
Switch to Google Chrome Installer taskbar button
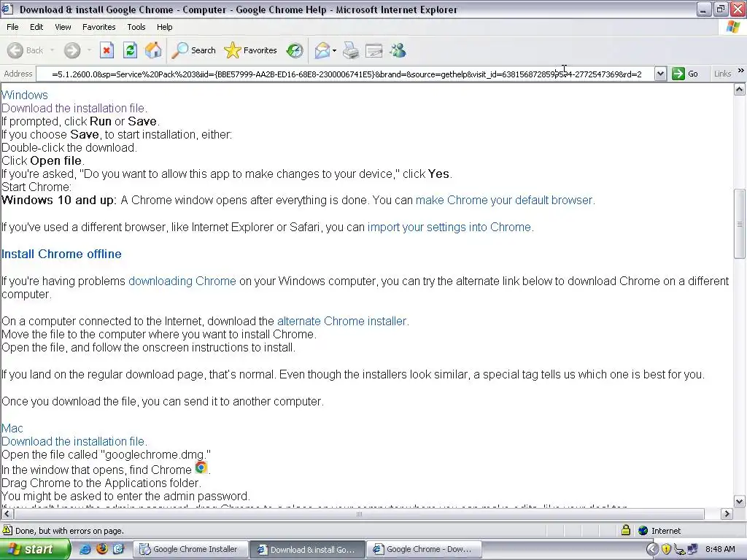coord(191,549)
